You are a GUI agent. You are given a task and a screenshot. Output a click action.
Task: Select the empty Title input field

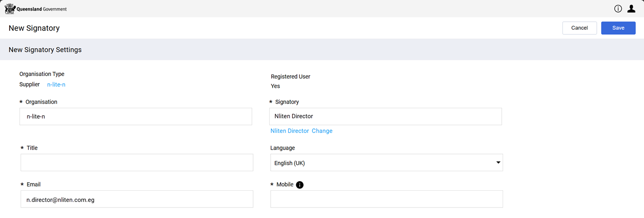tap(136, 163)
